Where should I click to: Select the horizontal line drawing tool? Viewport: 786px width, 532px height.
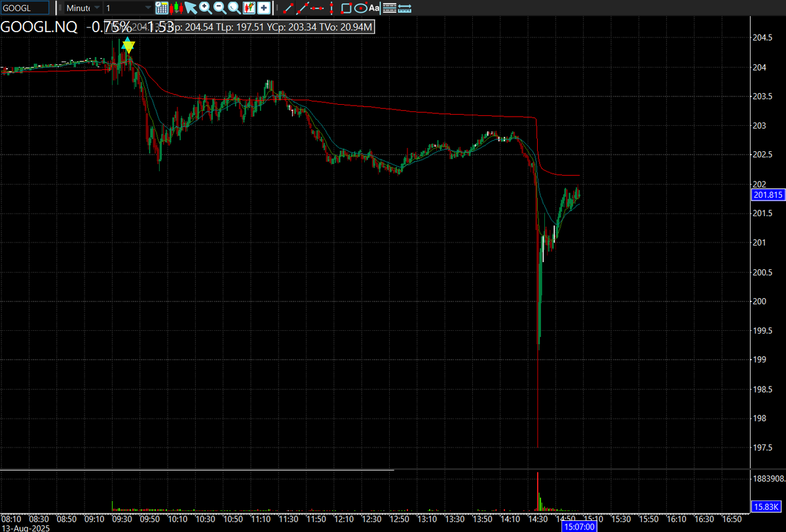pos(317,8)
